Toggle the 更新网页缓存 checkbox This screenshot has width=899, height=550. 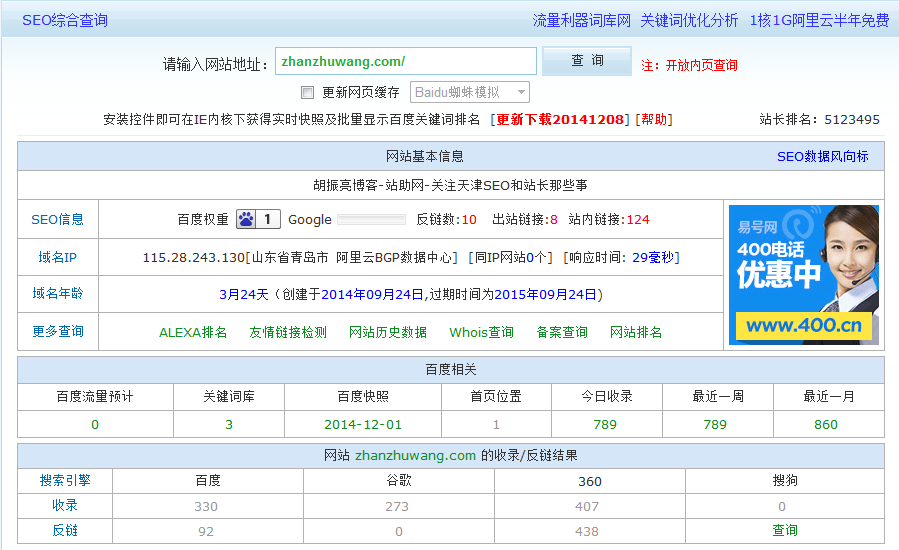click(x=308, y=93)
